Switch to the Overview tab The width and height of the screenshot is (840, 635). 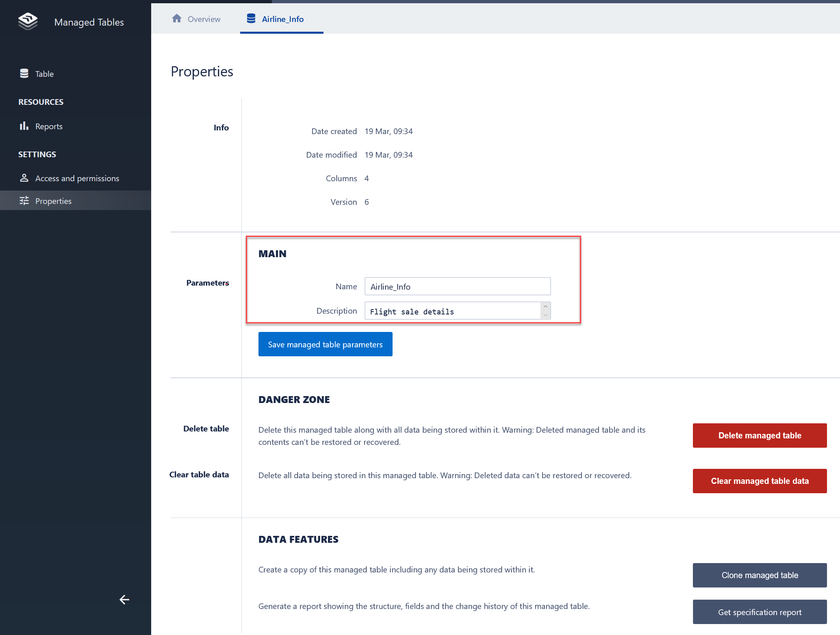coord(204,19)
